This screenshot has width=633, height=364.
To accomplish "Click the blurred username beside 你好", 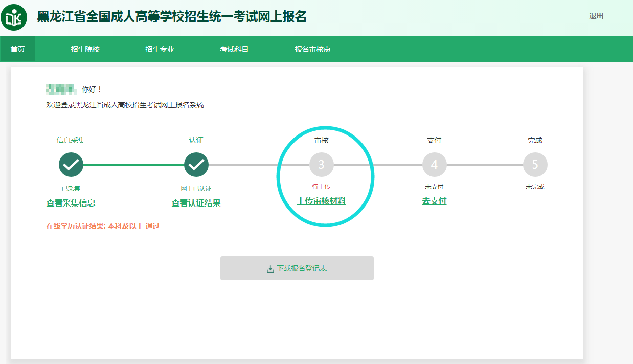I will tap(61, 90).
